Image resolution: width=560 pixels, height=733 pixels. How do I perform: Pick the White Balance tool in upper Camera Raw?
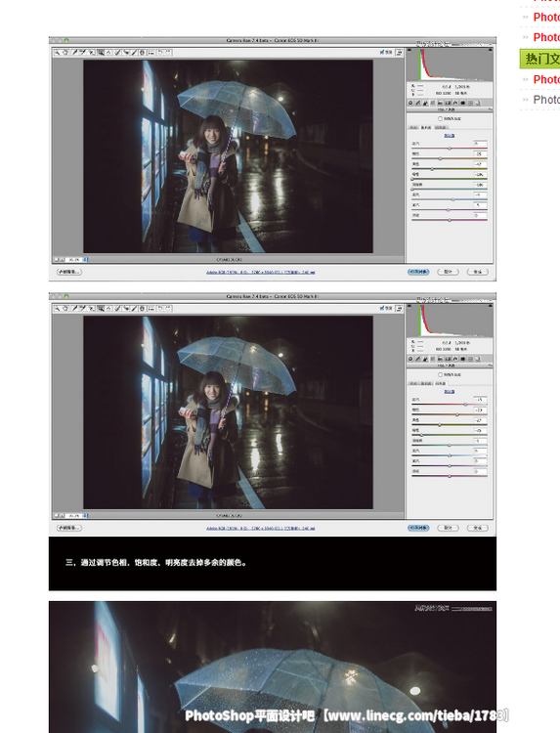(x=74, y=53)
